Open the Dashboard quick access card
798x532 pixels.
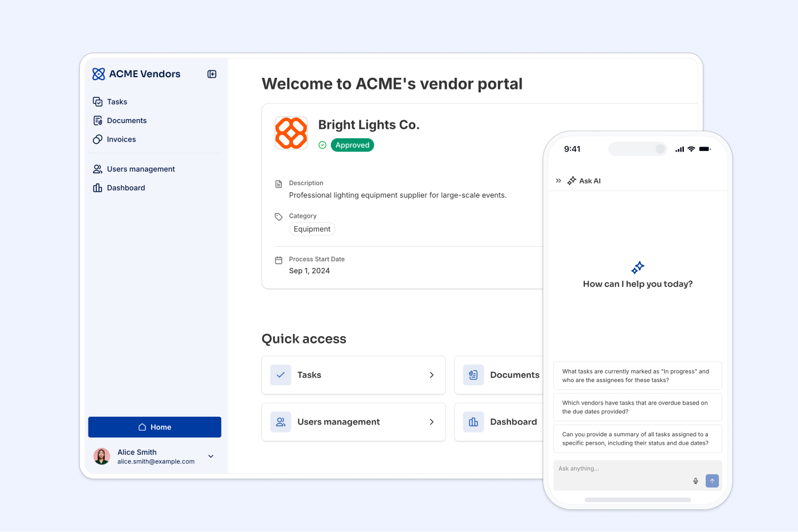(499, 422)
